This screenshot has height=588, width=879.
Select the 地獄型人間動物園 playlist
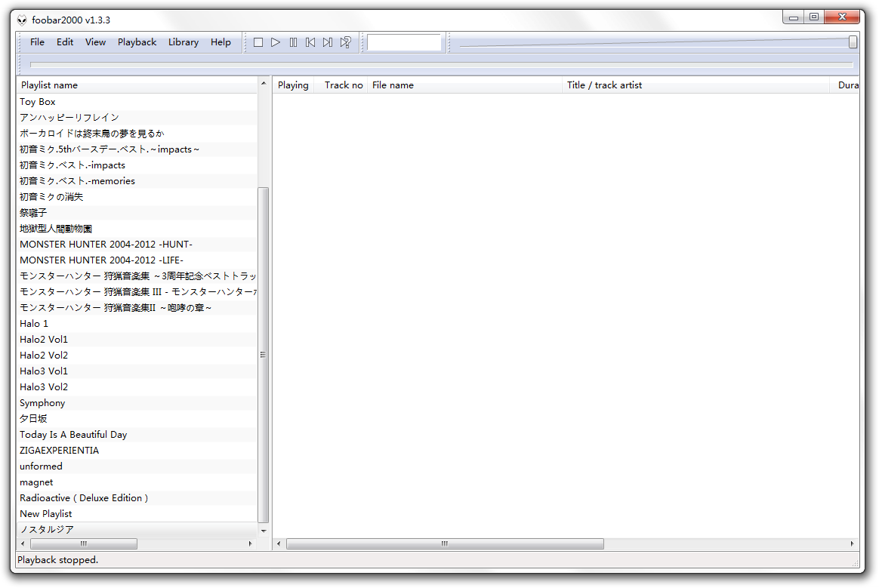point(137,229)
